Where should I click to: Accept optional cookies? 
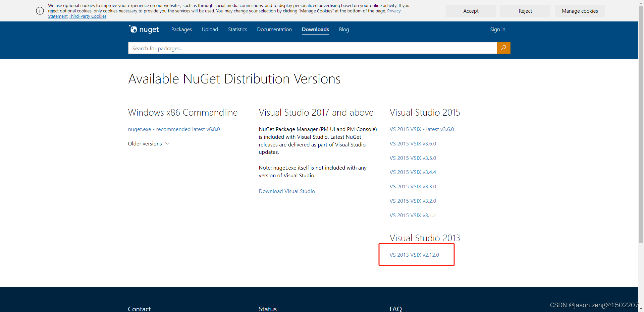tap(471, 11)
